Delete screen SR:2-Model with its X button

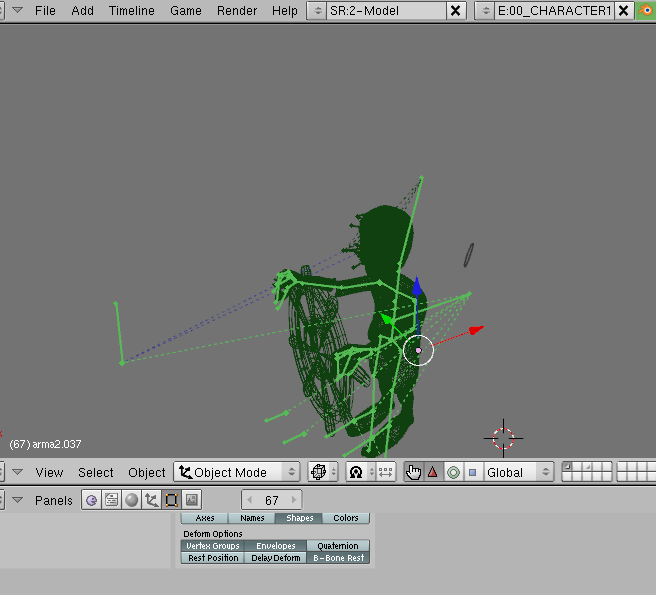point(456,10)
